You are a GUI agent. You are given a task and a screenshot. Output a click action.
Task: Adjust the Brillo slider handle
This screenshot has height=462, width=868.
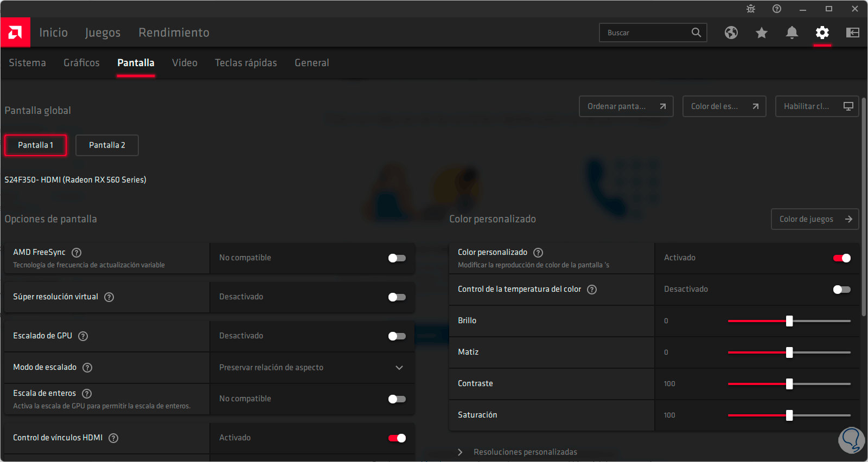pos(789,321)
